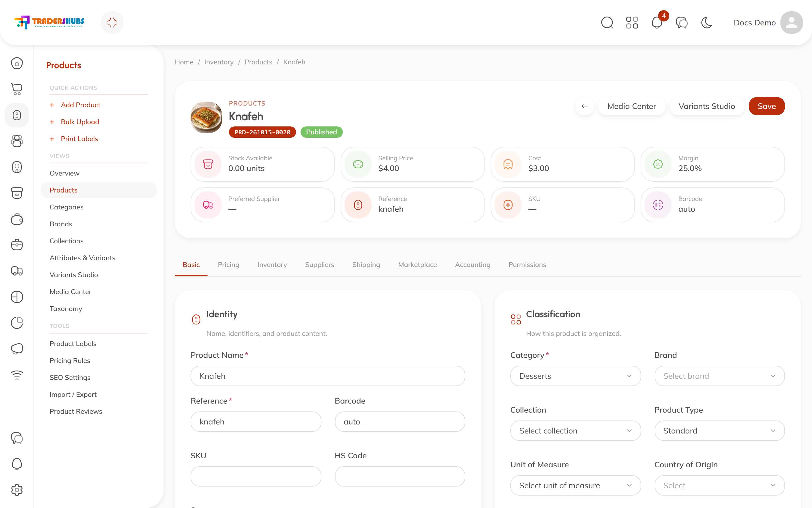
Task: Open Media Center button in product header
Action: tap(632, 106)
